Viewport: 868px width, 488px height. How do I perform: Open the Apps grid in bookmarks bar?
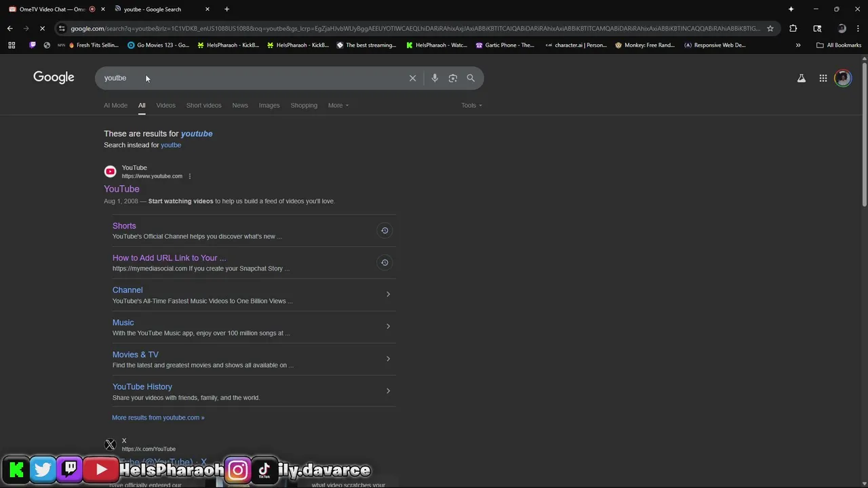pos(12,45)
